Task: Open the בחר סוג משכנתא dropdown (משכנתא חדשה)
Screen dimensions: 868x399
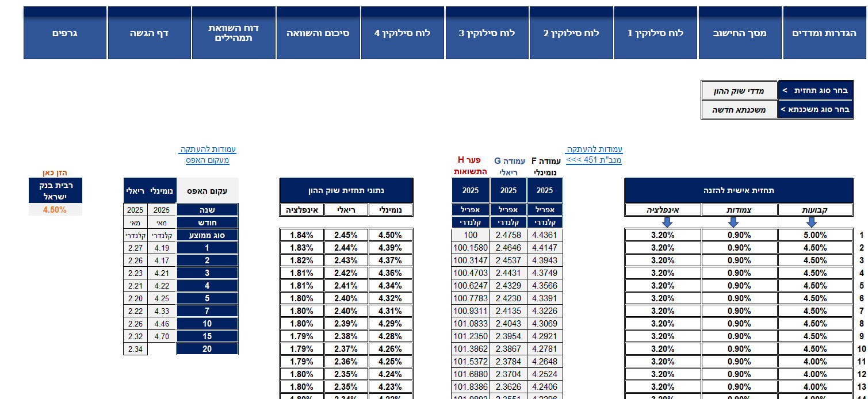Action: (x=739, y=109)
